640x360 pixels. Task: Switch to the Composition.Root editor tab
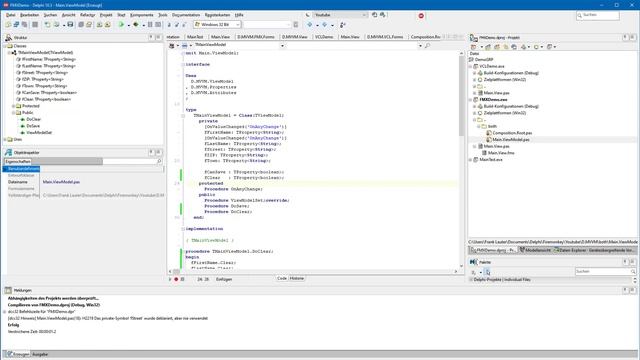pos(425,37)
